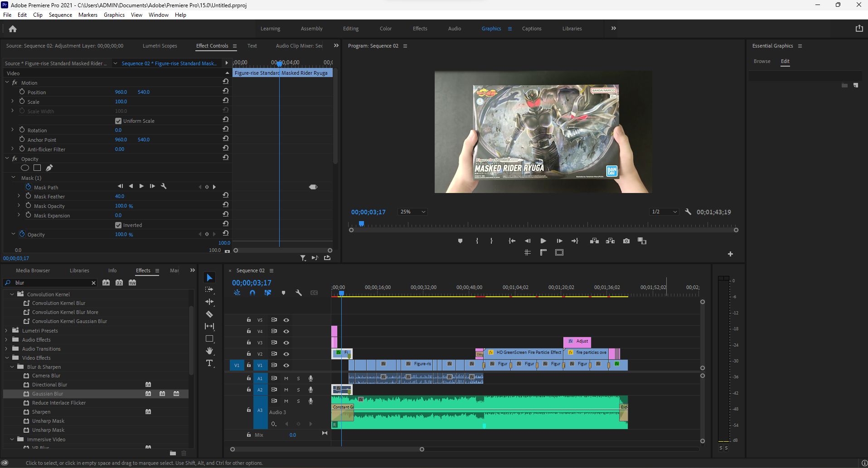This screenshot has width=868, height=468.
Task: Select the Ripple Edit tool
Action: pos(209,302)
